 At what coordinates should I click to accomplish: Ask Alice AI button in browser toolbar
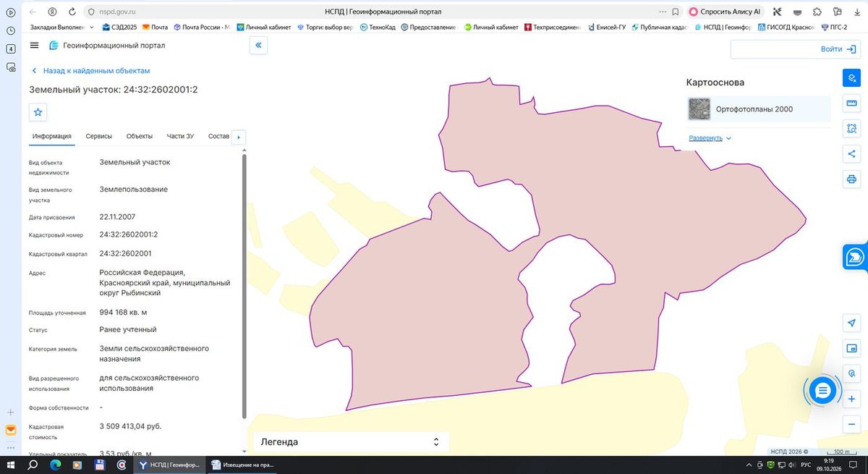[726, 12]
